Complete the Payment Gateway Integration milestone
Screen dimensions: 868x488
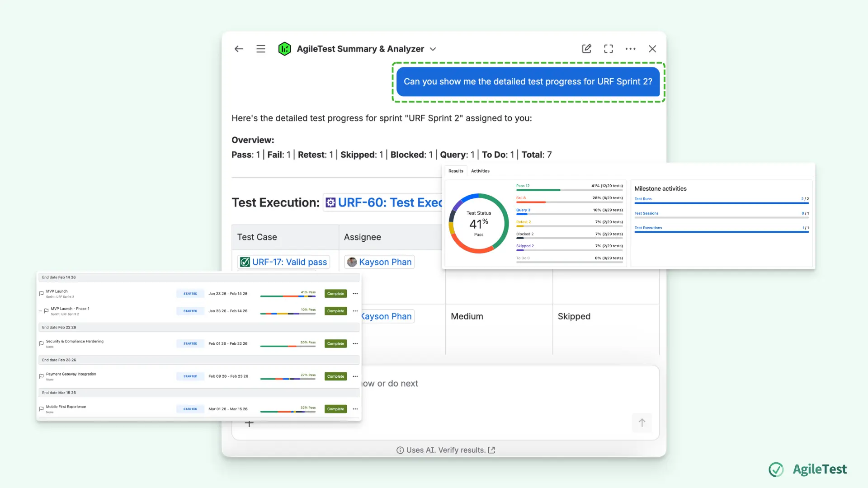tap(335, 376)
